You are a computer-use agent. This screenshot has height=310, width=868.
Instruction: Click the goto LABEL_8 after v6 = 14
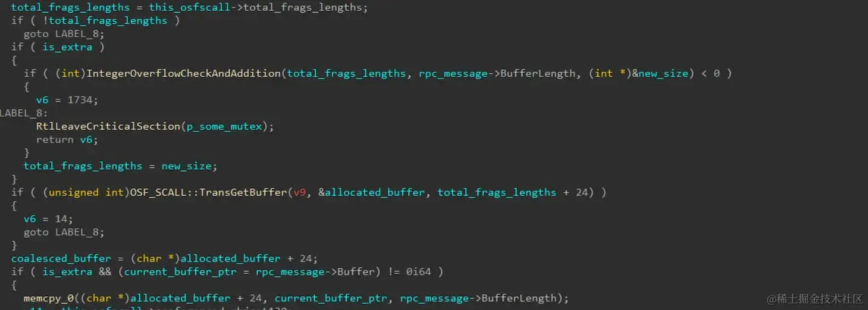64,232
